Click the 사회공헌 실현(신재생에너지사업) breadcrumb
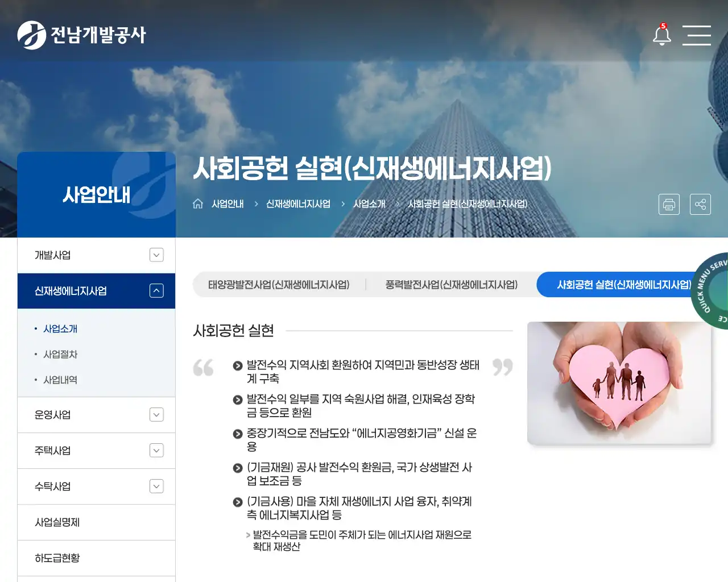The image size is (728, 582). point(468,204)
